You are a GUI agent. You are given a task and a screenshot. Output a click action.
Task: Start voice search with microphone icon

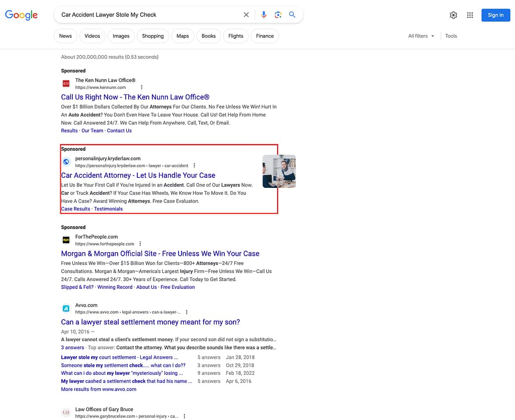(264, 15)
